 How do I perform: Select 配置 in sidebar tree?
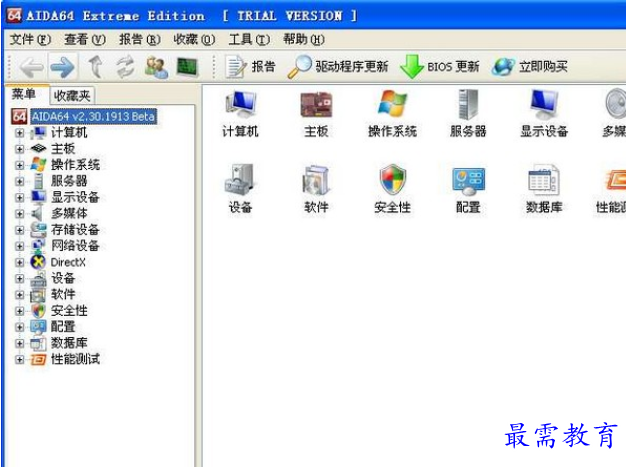pyautogui.click(x=63, y=327)
